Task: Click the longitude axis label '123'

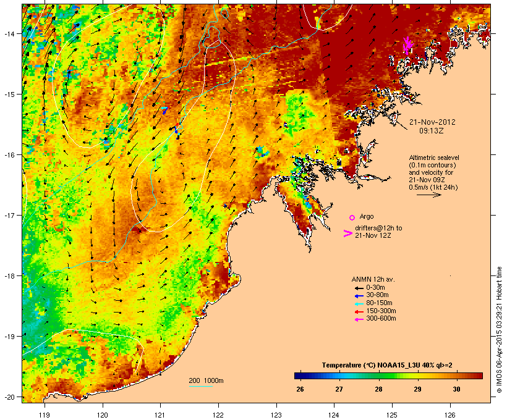Action: click(276, 415)
